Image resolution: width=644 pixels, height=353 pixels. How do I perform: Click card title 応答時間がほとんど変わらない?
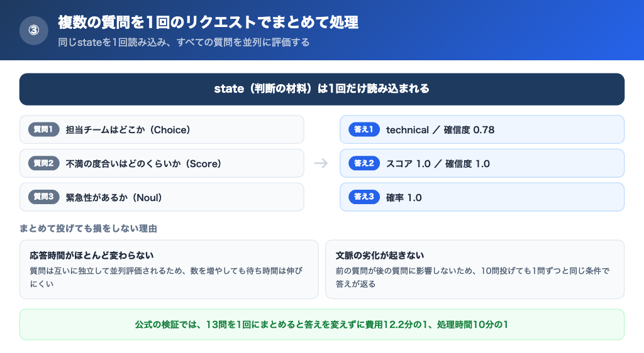pyautogui.click(x=92, y=256)
